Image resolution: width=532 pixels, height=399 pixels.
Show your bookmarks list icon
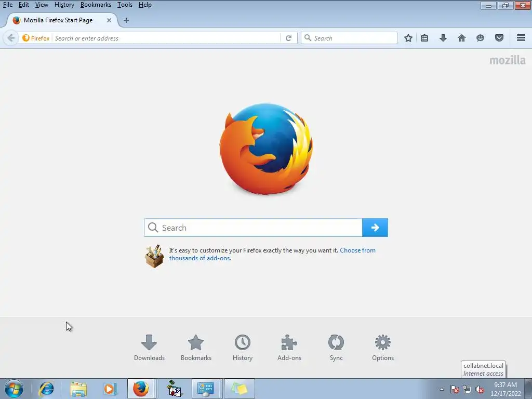(424, 38)
